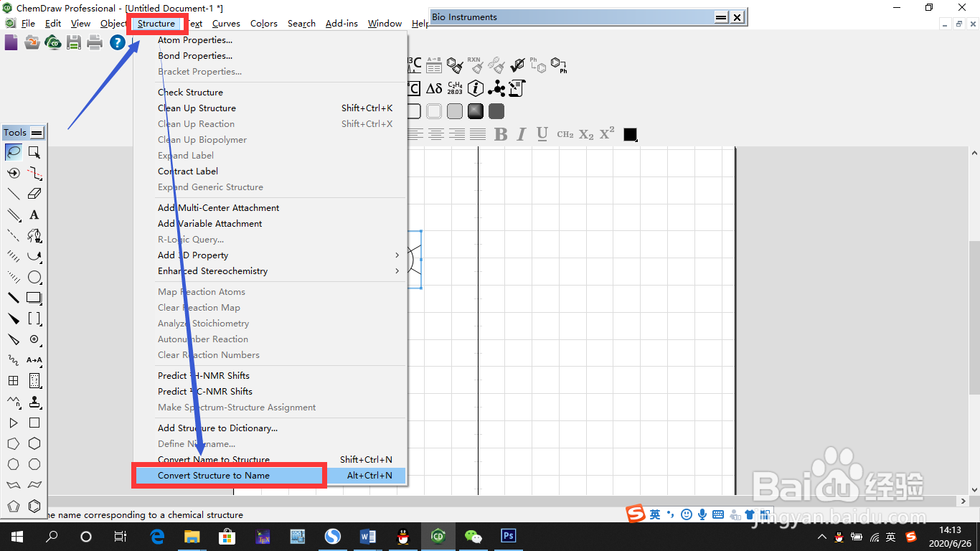
Task: Select the Cyclopropane ring tool
Action: tap(14, 423)
